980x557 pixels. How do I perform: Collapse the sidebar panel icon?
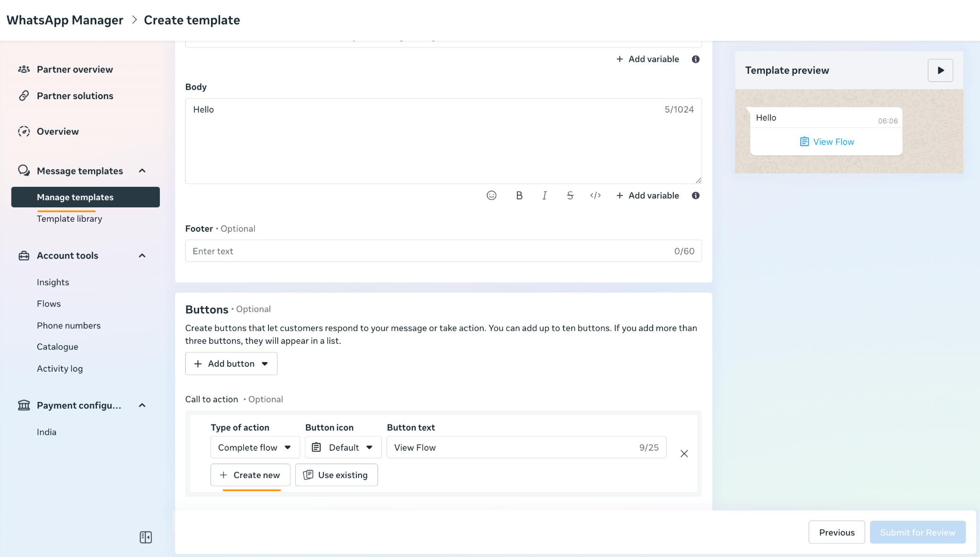[146, 537]
